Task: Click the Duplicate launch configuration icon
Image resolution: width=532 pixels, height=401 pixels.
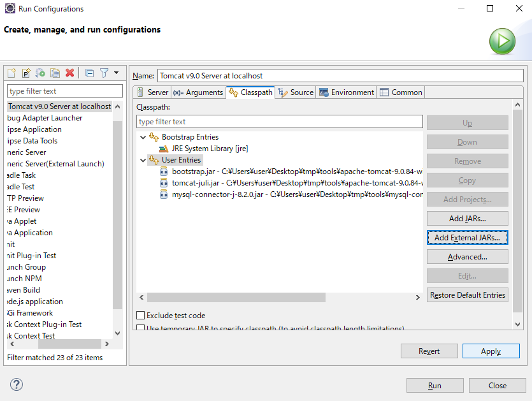Action: [55, 73]
